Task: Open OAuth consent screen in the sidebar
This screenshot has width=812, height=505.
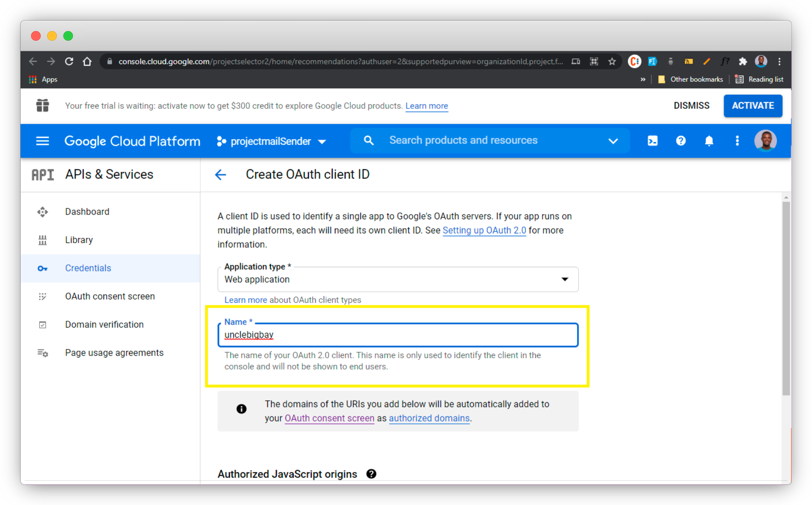Action: (110, 297)
